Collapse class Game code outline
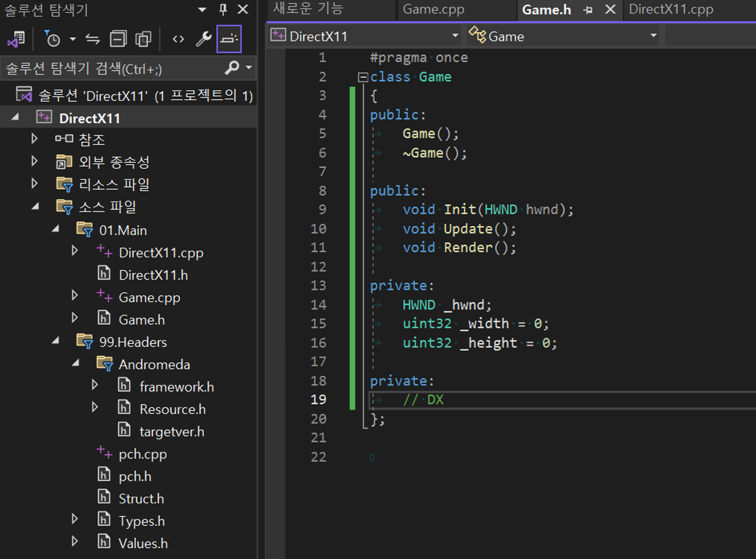The height and width of the screenshot is (559, 756). click(363, 77)
